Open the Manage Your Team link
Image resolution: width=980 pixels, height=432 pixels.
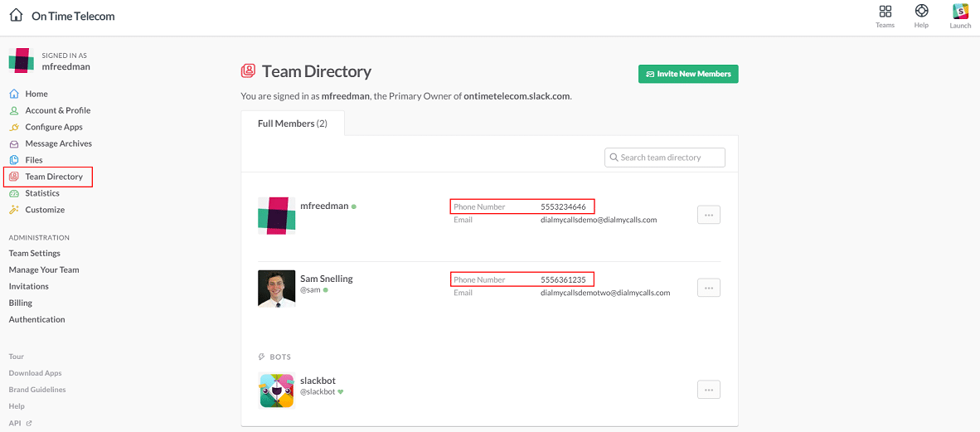(x=44, y=269)
